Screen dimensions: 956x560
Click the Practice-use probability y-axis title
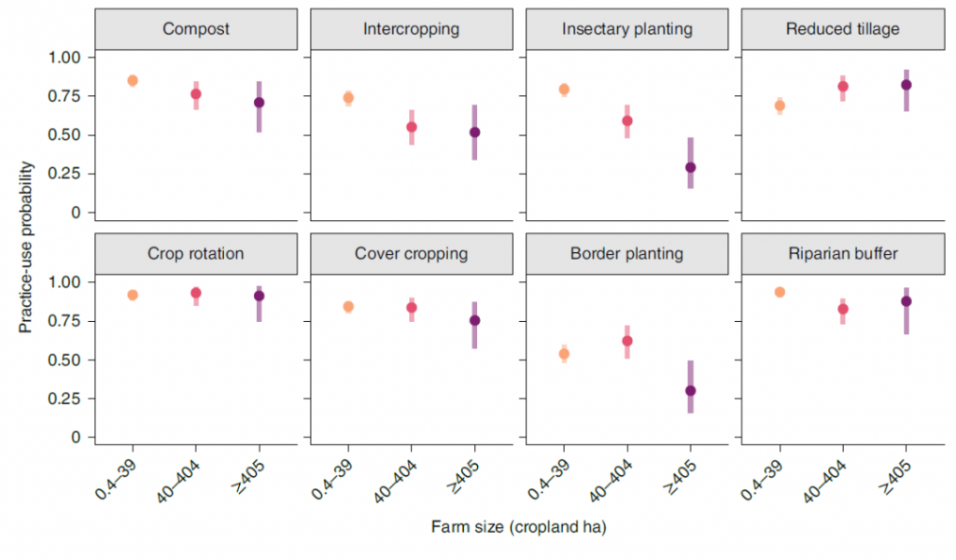[x=27, y=247]
